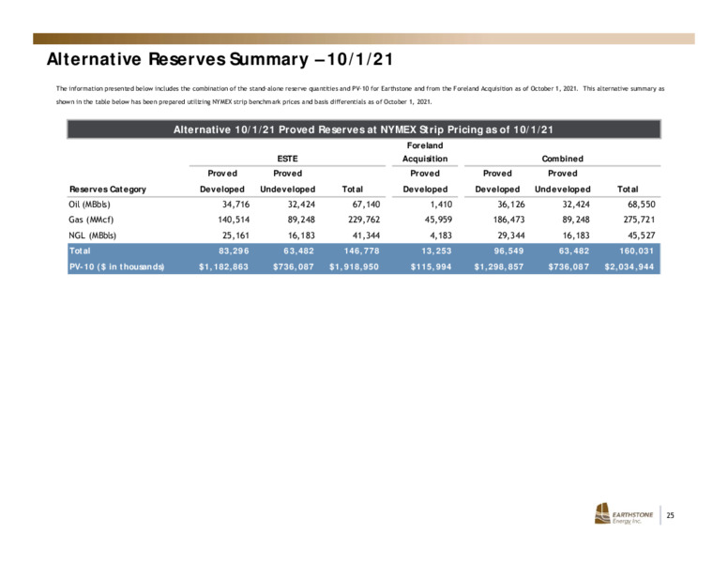Click the Foreland total 13,253
This screenshot has width=728, height=563.
click(436, 251)
